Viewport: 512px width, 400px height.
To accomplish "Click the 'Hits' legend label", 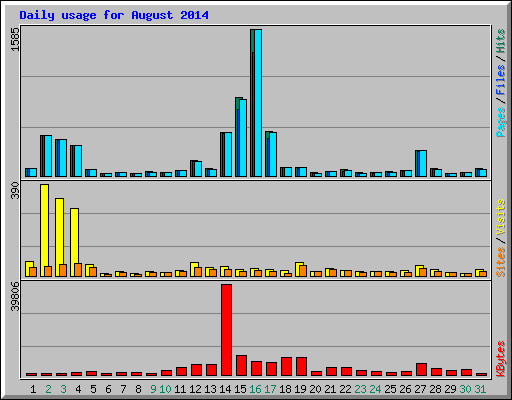I will coord(501,41).
